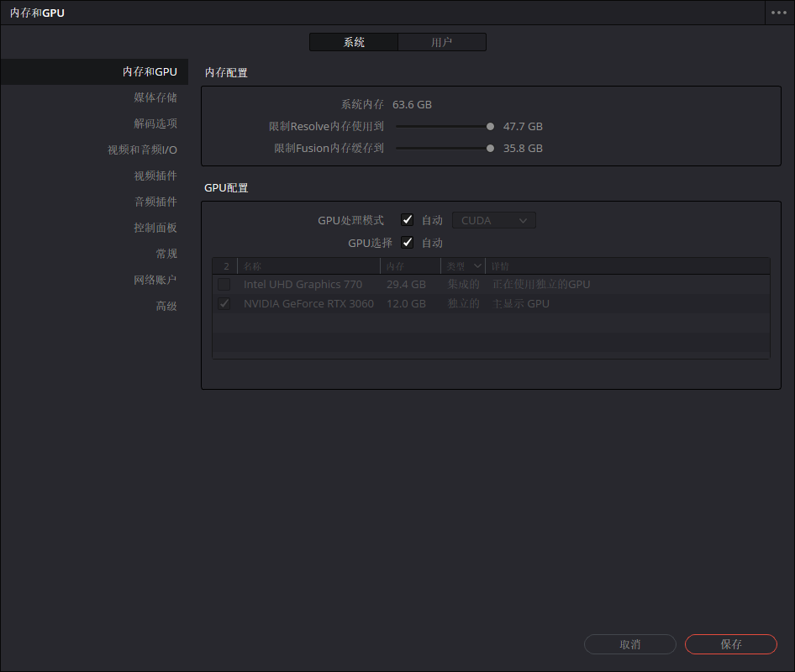
Task: Select 内存和GPU in sidebar
Action: pyautogui.click(x=94, y=71)
